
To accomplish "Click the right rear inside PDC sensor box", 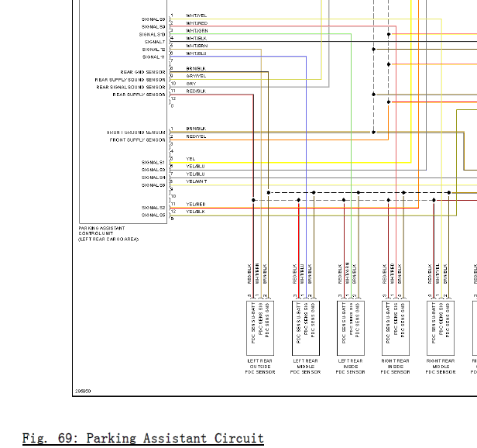I will [x=396, y=328].
